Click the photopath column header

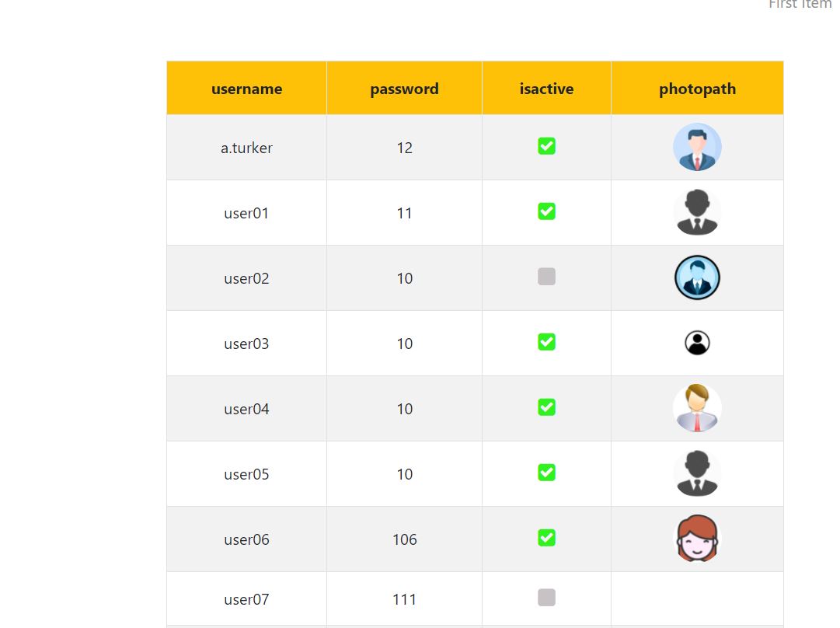[x=697, y=89]
